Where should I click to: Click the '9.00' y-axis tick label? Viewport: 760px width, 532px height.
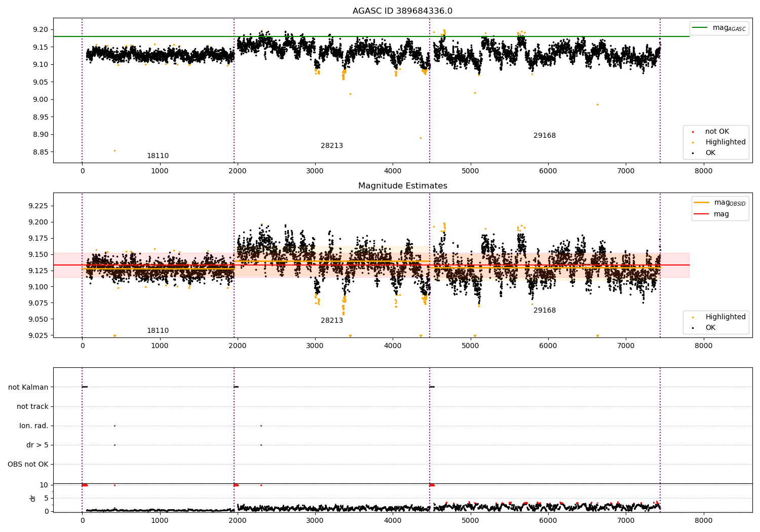click(x=41, y=100)
